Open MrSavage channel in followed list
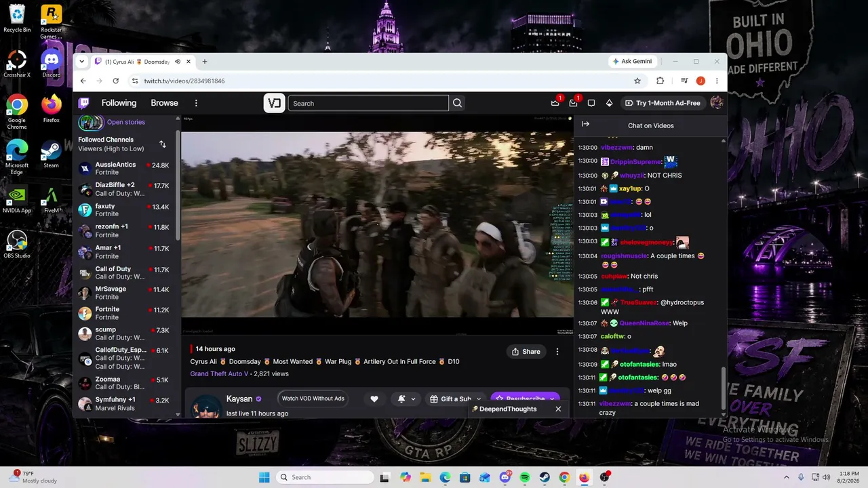This screenshot has width=868, height=488. click(124, 293)
